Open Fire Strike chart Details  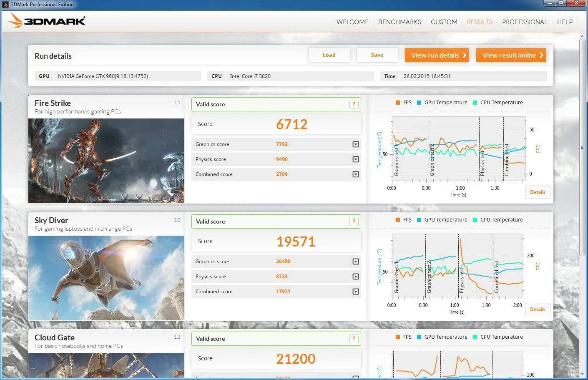(538, 192)
